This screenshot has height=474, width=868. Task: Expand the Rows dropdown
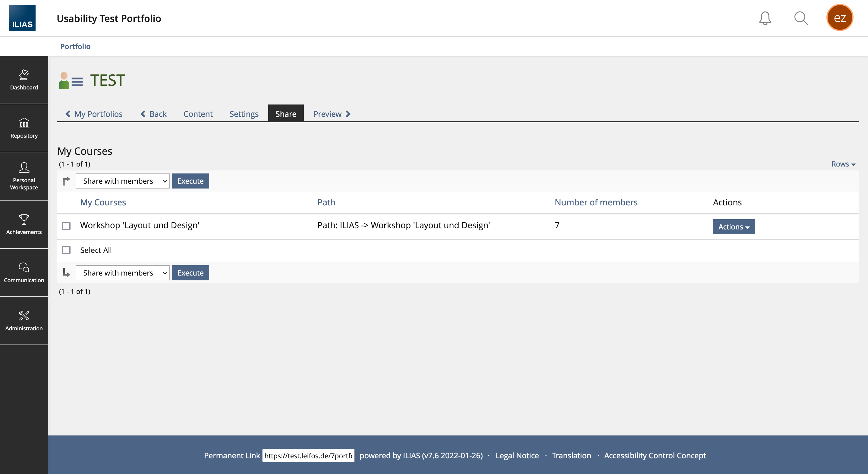tap(843, 164)
